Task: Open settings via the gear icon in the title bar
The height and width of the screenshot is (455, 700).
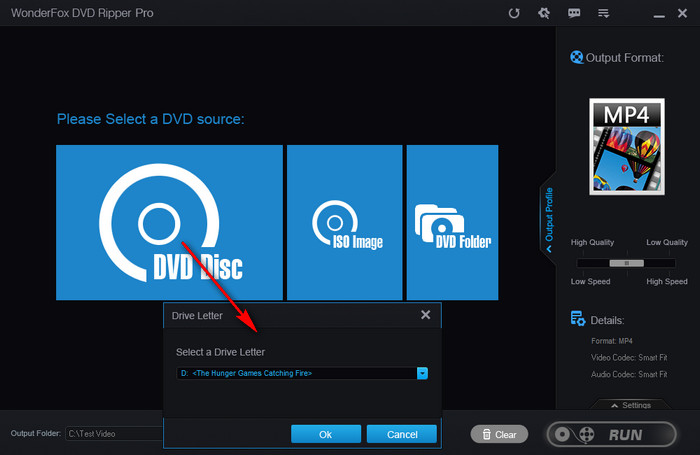Action: pos(544,13)
